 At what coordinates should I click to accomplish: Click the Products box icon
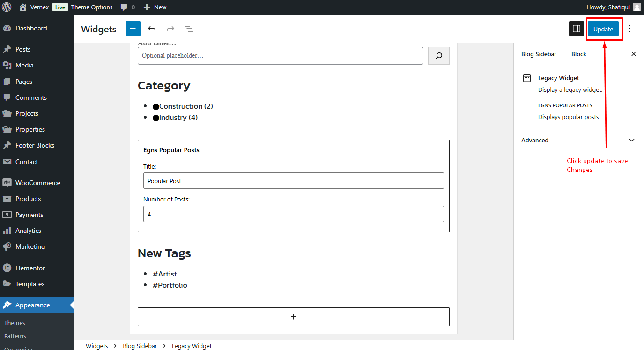tap(7, 199)
